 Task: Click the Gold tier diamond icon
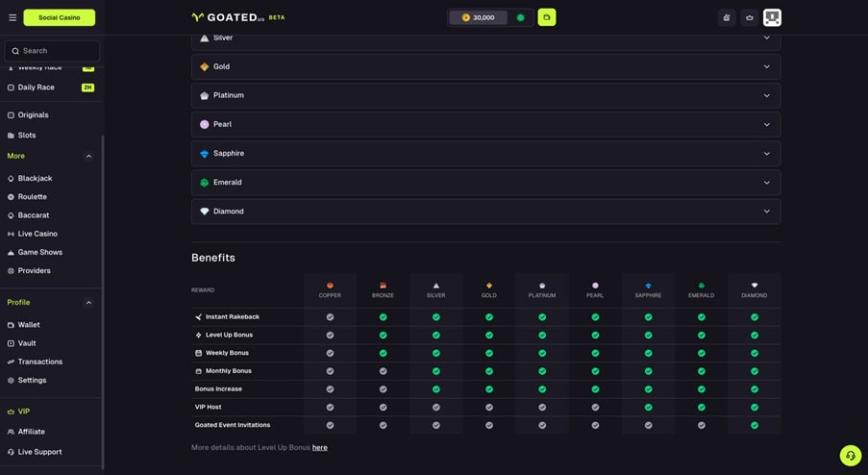click(205, 66)
